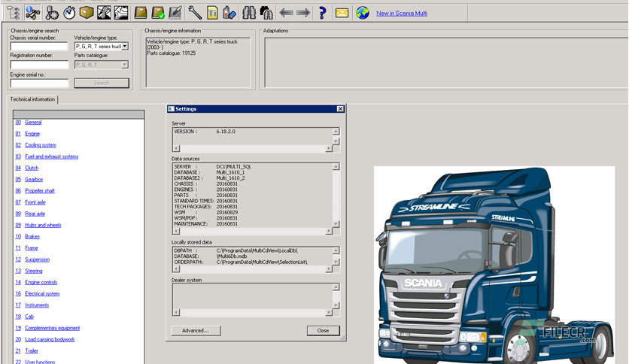Click Dealer system scroll down arrow

point(336,305)
